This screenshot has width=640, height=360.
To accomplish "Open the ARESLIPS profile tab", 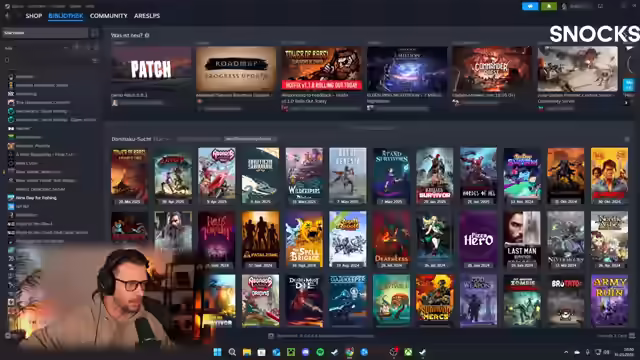I will 147,16.
